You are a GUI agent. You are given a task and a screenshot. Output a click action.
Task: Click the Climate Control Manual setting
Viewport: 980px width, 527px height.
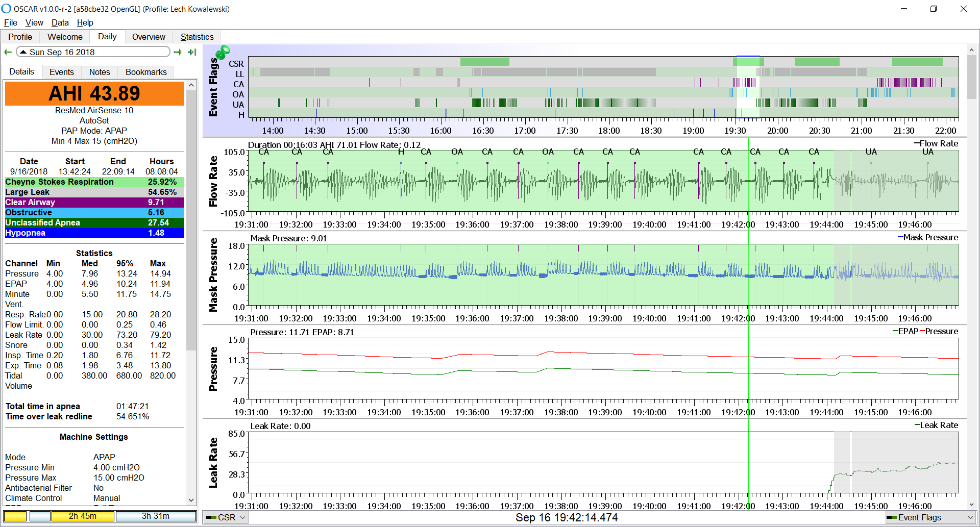coord(107,498)
